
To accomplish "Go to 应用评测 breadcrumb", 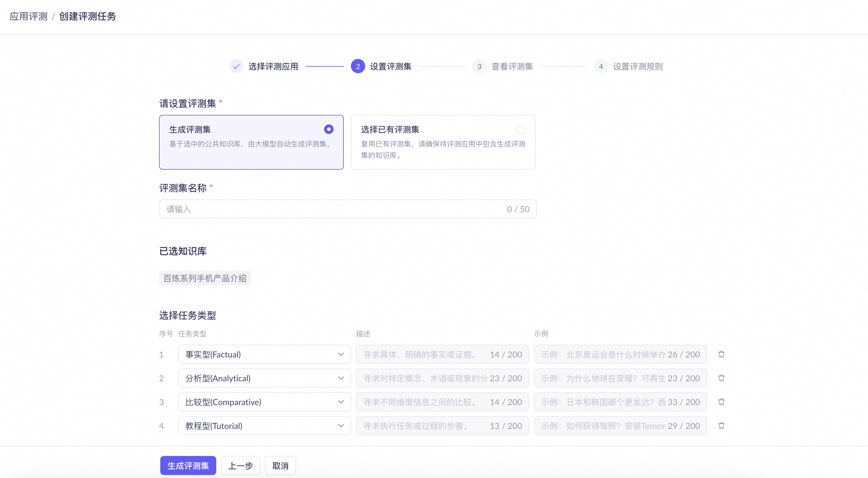I will pos(29,16).
